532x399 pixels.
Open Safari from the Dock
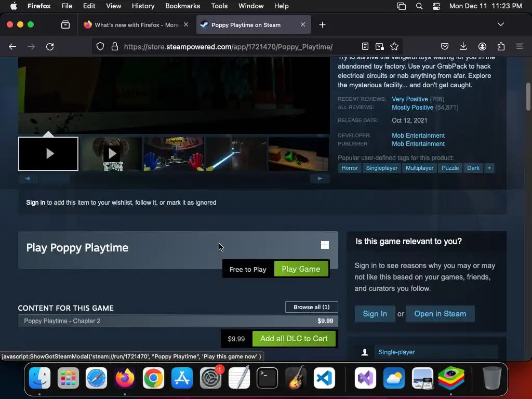96,378
